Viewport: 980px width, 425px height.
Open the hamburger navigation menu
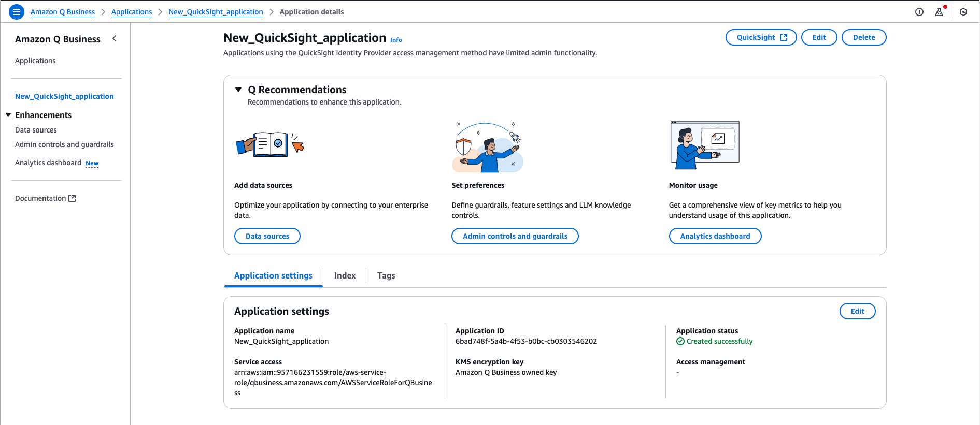pyautogui.click(x=17, y=12)
